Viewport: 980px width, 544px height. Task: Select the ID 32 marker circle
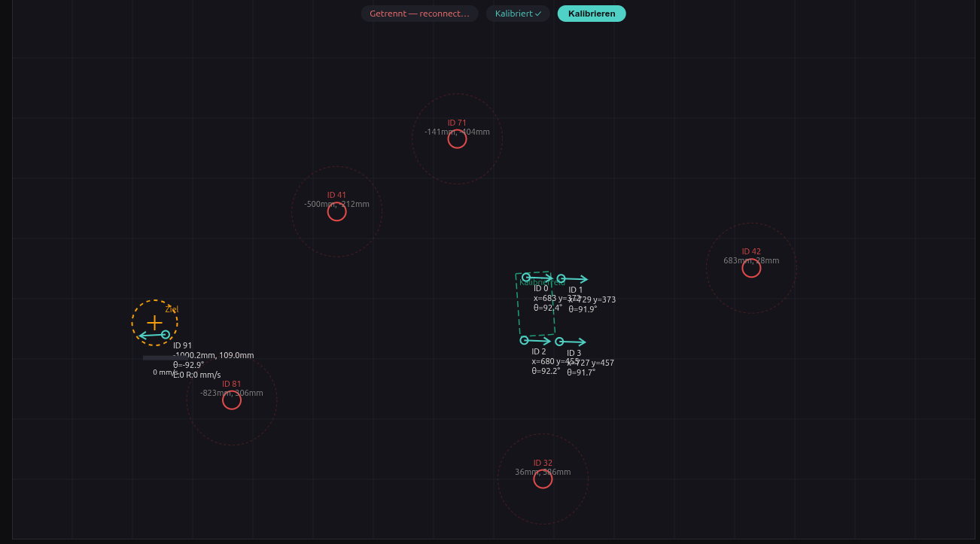[x=543, y=479]
